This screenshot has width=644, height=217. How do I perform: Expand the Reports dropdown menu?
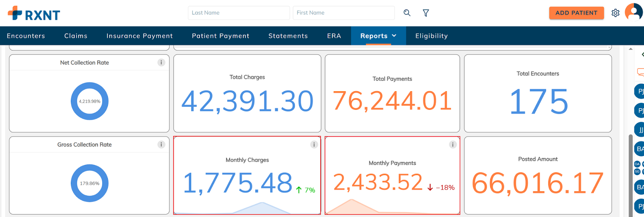pos(378,36)
